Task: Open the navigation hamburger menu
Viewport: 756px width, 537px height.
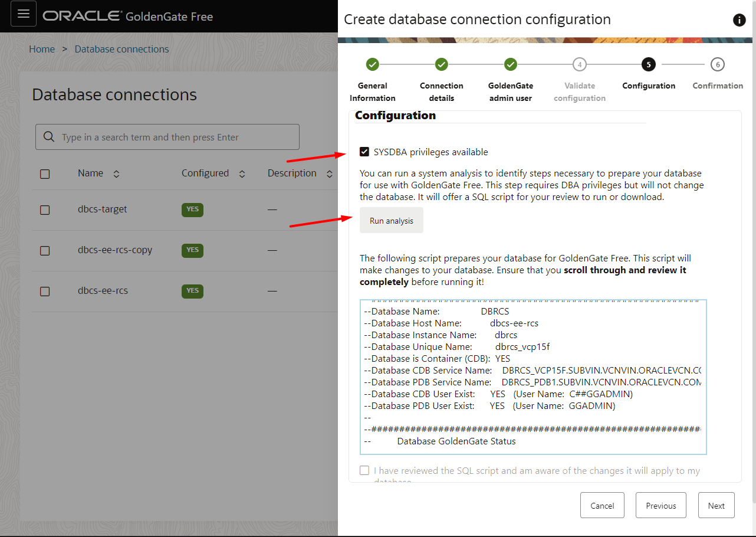Action: click(23, 13)
